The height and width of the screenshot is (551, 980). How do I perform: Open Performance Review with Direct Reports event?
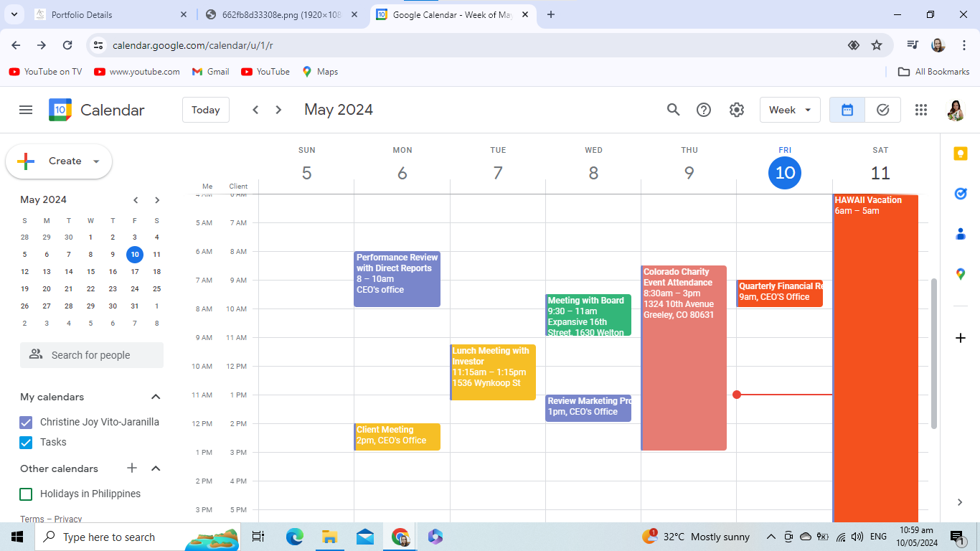[397, 279]
